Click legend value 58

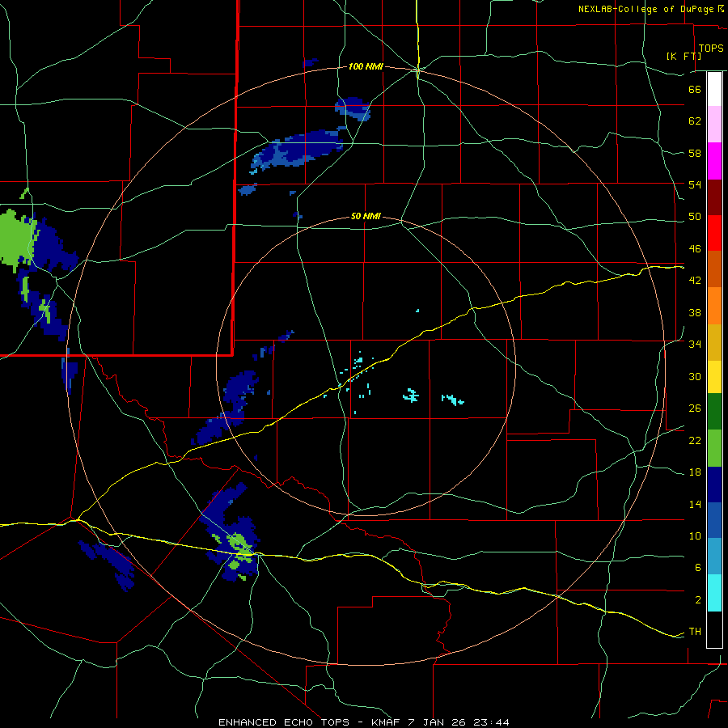pos(695,153)
